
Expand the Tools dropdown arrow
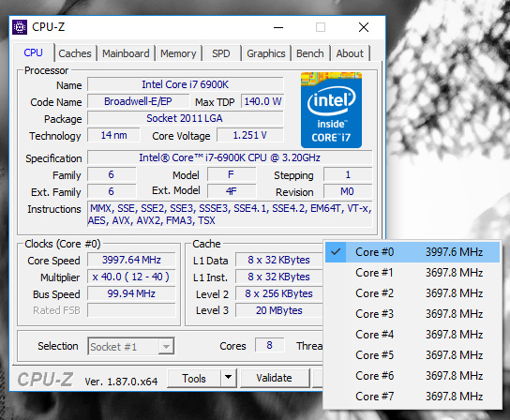(229, 379)
